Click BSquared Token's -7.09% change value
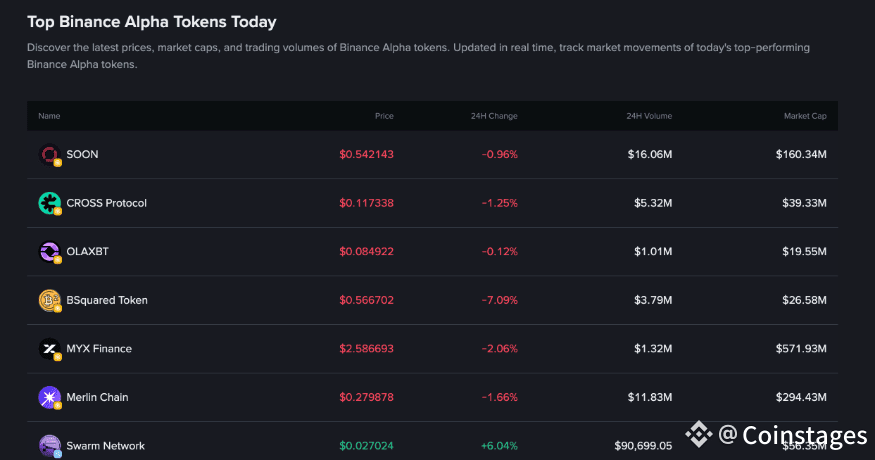Viewport: 875px width, 460px height. click(498, 300)
